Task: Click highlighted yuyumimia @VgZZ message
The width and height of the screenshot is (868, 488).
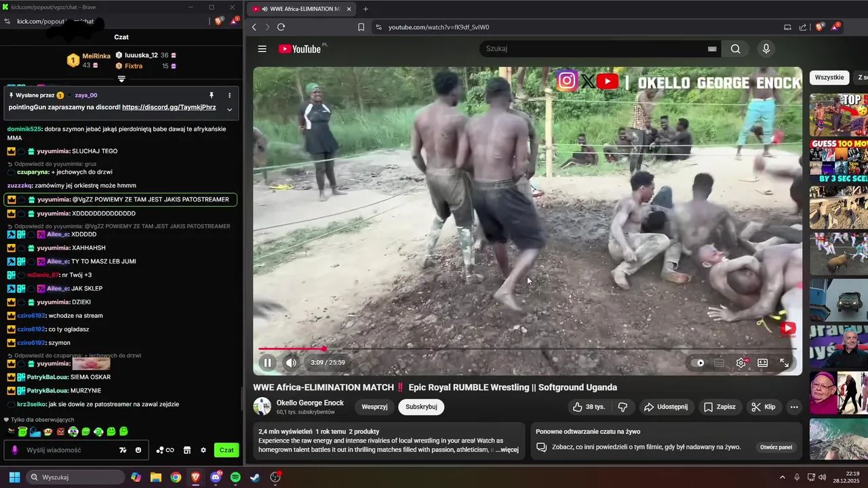Action: point(121,200)
